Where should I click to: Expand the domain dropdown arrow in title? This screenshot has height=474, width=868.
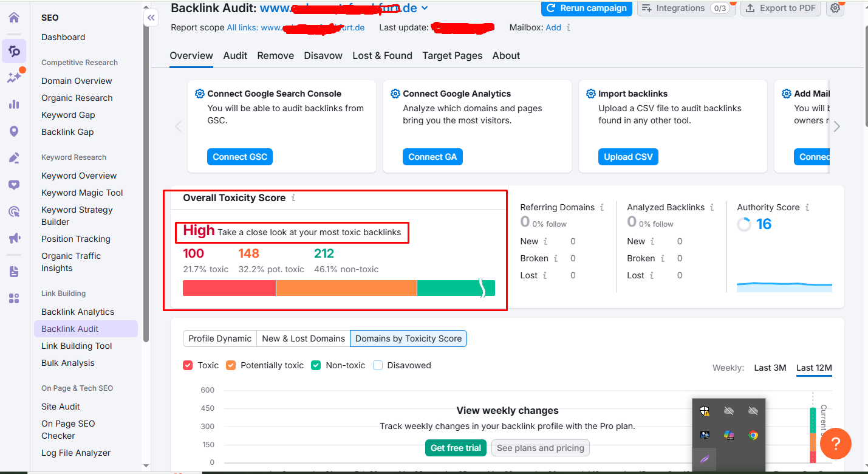point(425,8)
